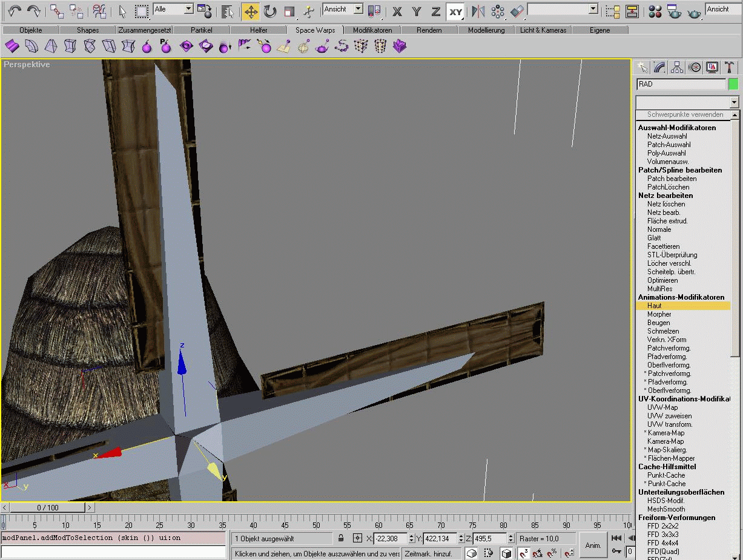Open the Material Editor spheres icon
743x560 pixels.
click(x=654, y=11)
